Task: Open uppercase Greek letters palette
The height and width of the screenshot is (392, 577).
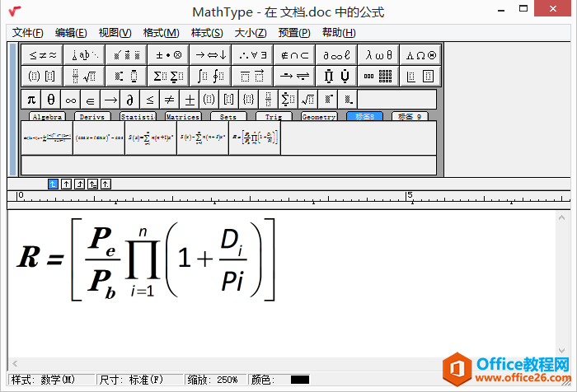Action: [x=421, y=55]
